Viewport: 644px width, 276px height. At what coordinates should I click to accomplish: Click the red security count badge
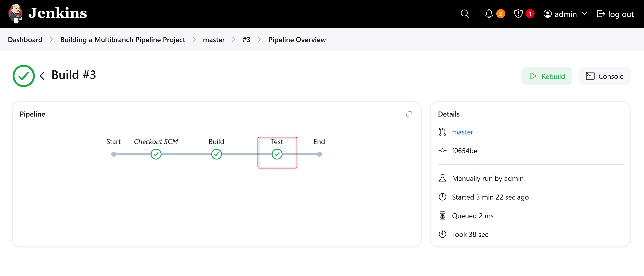pyautogui.click(x=530, y=14)
